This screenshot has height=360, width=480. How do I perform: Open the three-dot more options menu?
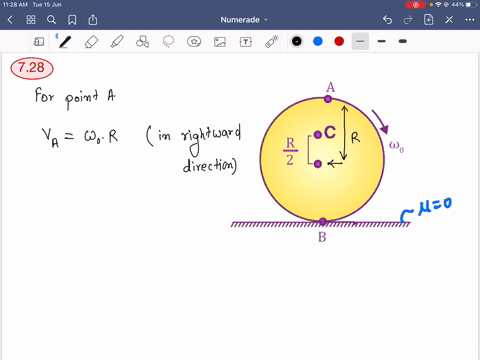[470, 20]
